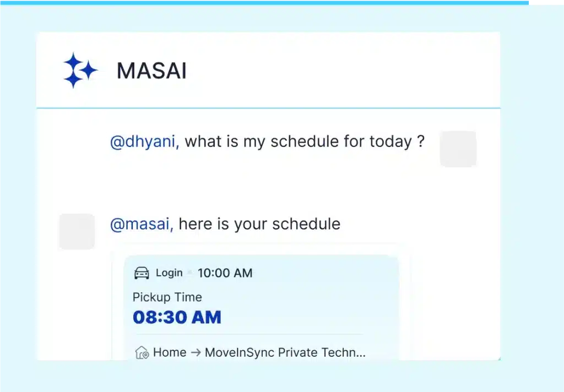Open the @masai mention link
564x392 pixels.
coord(142,224)
